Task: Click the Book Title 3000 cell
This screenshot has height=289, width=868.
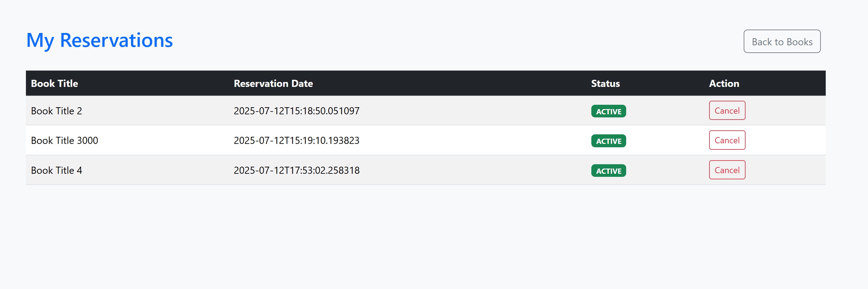Action: 64,140
